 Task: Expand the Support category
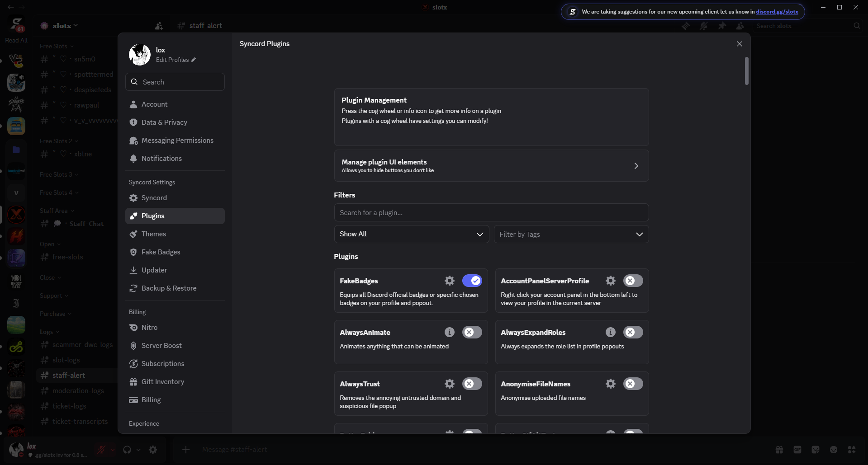coord(54,296)
